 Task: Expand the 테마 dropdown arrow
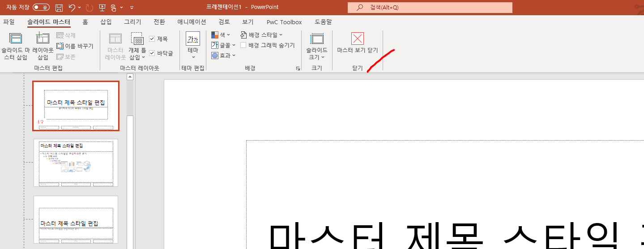[x=193, y=57]
